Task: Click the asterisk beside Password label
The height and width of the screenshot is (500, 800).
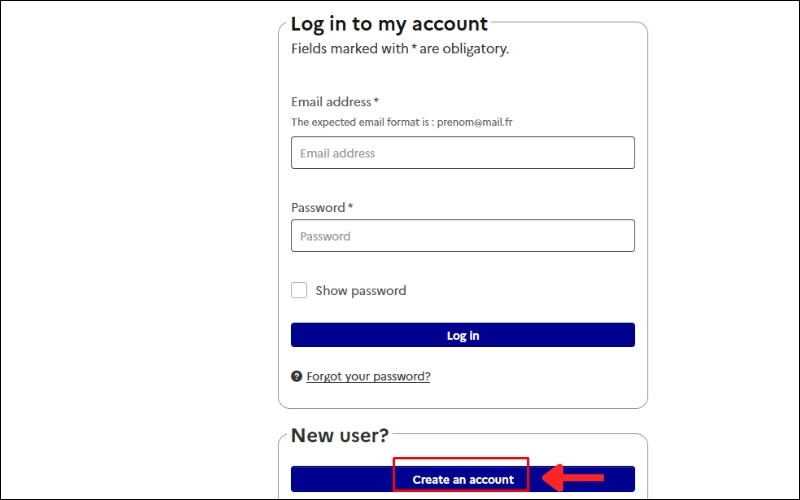Action: click(350, 207)
